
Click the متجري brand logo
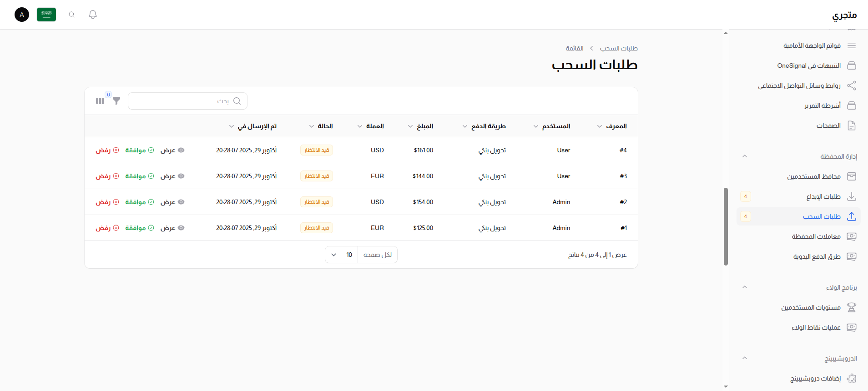[x=844, y=15]
